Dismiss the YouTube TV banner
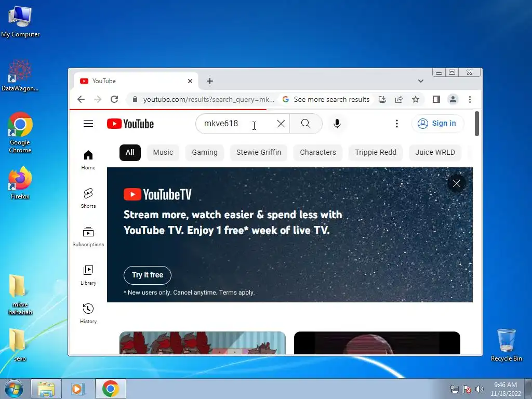Viewport: 532px width, 399px height. (x=457, y=183)
